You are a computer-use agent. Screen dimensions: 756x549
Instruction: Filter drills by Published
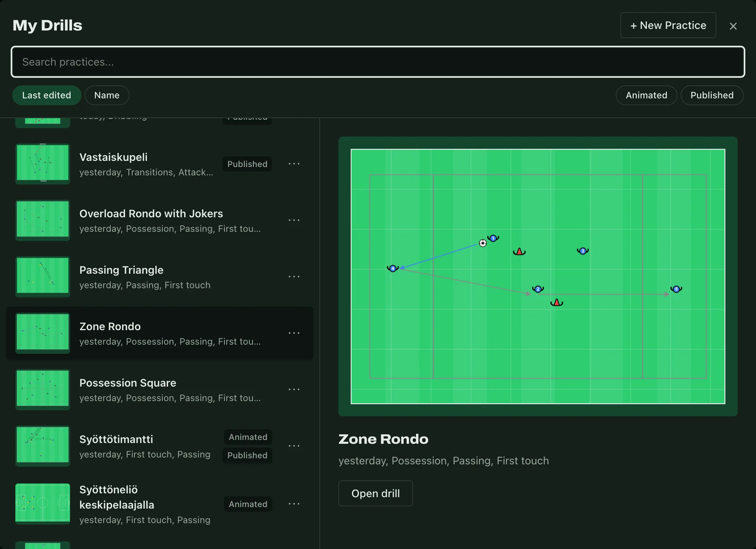tap(712, 95)
